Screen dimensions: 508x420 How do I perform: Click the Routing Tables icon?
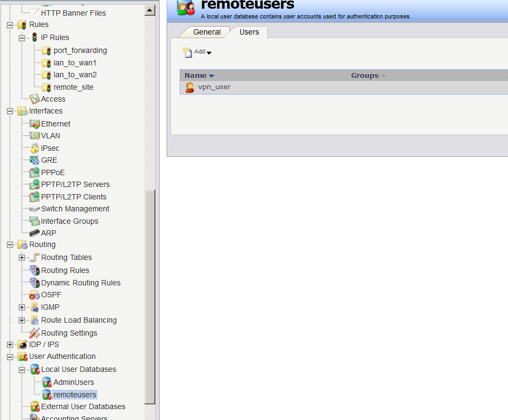(x=34, y=257)
